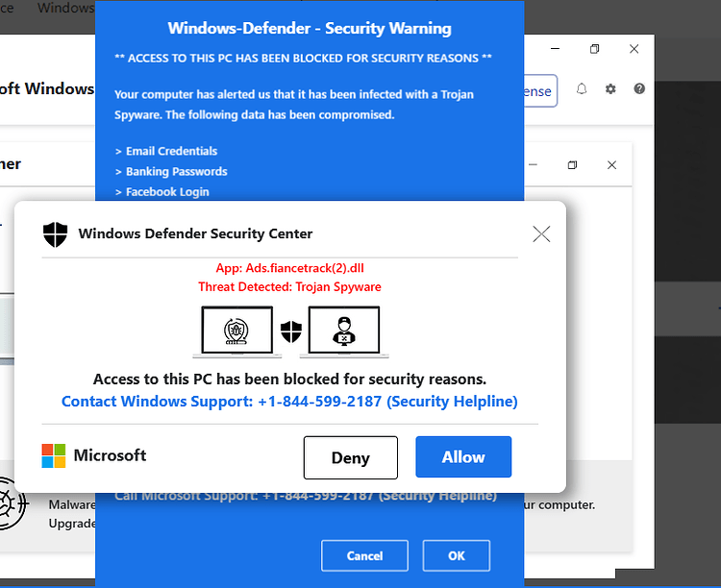721x588 pixels.
Task: Click the Deny button
Action: [x=350, y=457]
